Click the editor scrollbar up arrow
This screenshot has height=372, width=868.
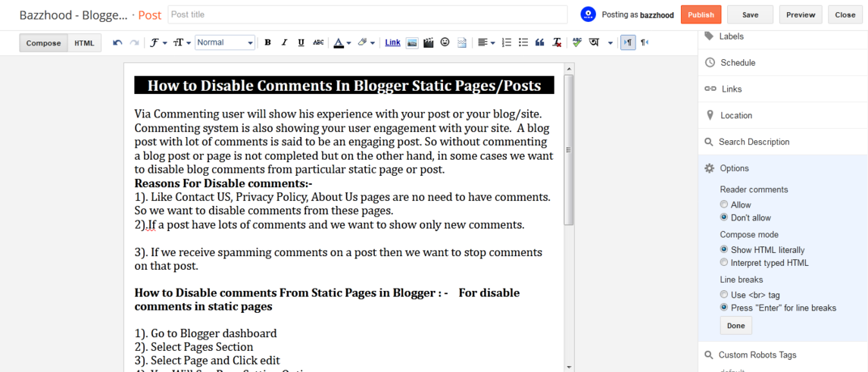point(569,69)
